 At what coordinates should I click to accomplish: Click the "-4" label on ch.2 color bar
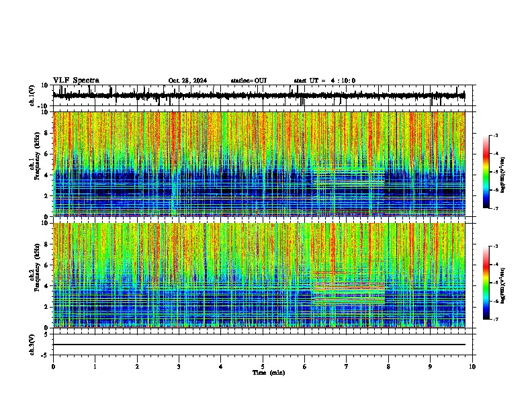coord(495,265)
